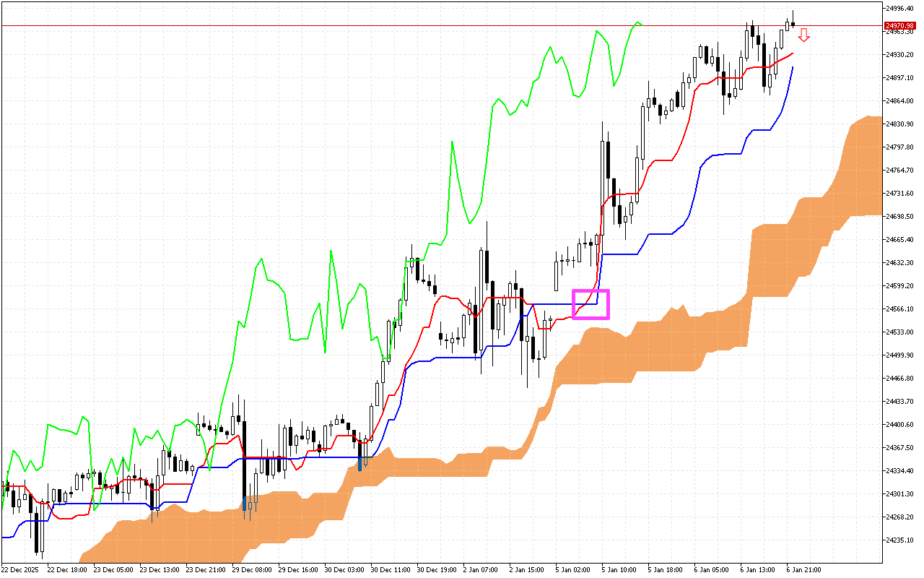This screenshot has height=578, width=924.
Task: Select the last candlestick at the chart's right edge
Action: pos(793,24)
